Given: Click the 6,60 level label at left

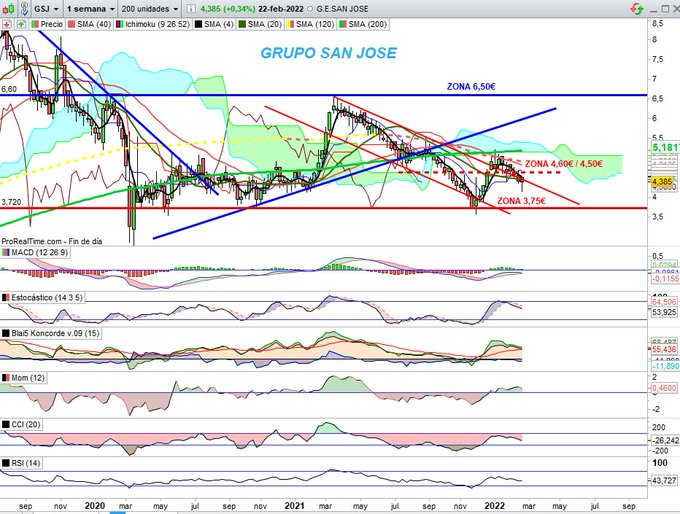Looking at the screenshot, I should 9,89.
